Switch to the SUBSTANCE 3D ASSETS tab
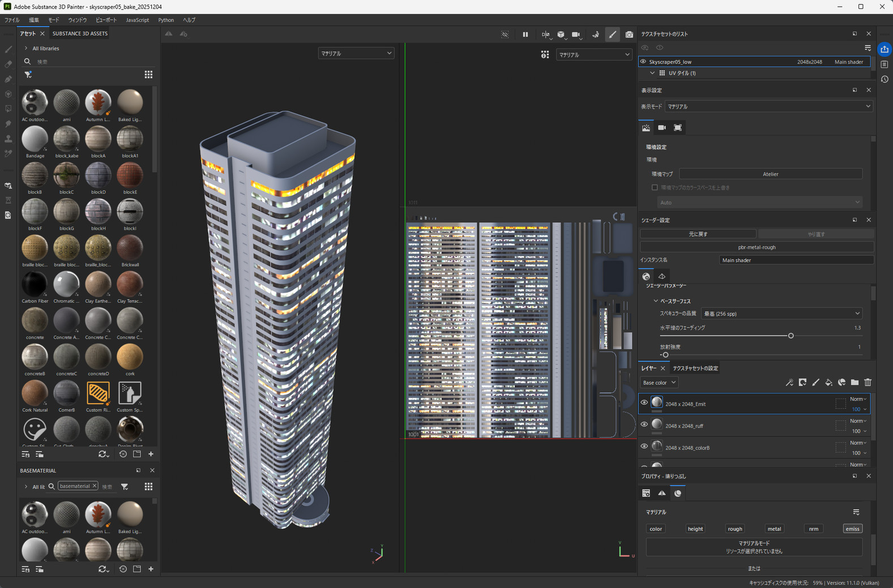 [80, 33]
